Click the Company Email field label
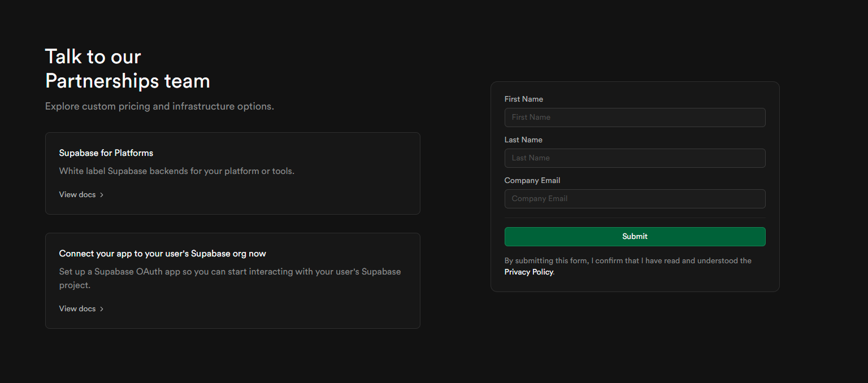Image resolution: width=868 pixels, height=383 pixels. (x=532, y=181)
